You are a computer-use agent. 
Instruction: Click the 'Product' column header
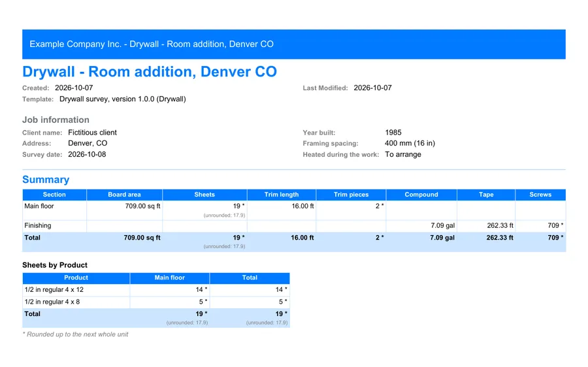pos(76,278)
